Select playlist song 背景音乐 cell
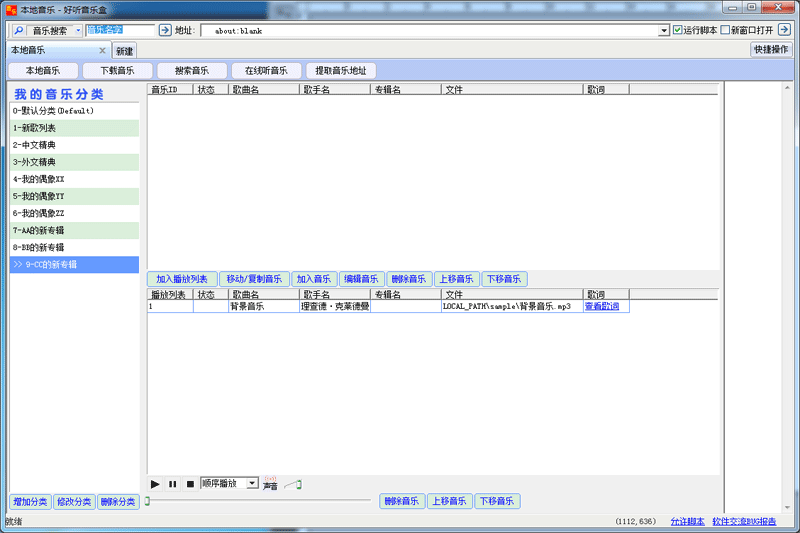The image size is (800, 533). pos(264,307)
